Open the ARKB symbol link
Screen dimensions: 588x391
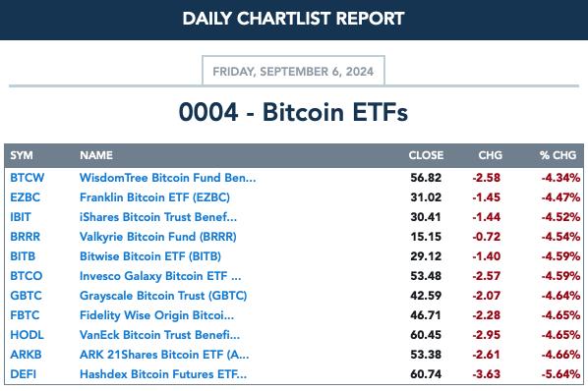point(26,355)
